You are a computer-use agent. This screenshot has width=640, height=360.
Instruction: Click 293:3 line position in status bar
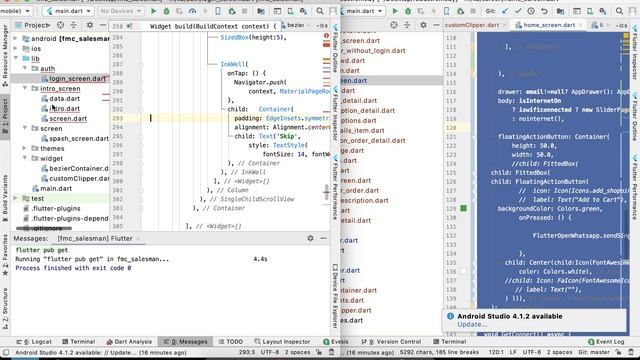coord(247,352)
